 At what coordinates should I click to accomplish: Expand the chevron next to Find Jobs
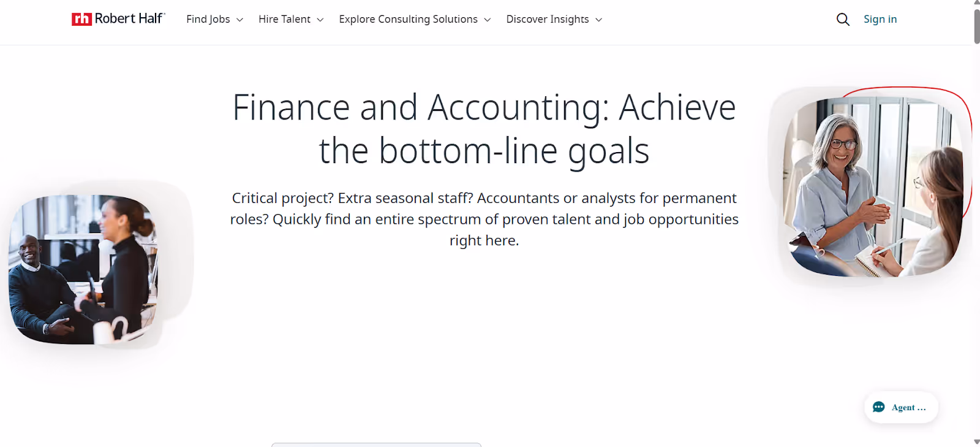239,20
